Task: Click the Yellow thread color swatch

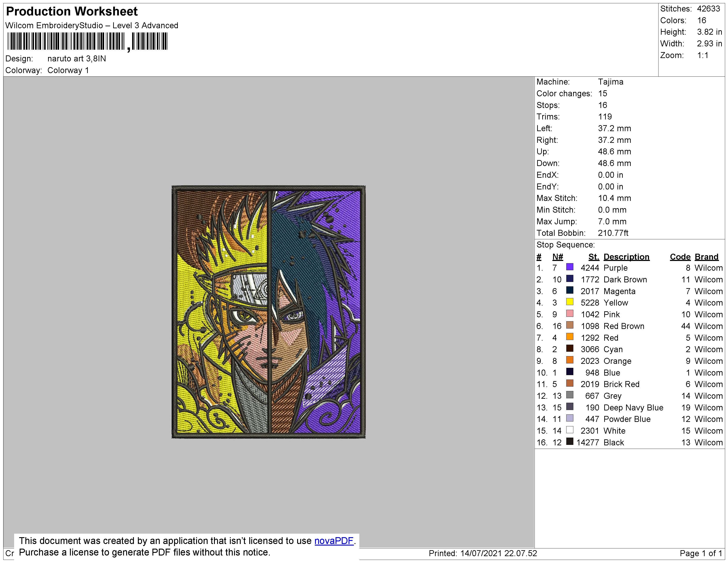Action: coord(570,302)
